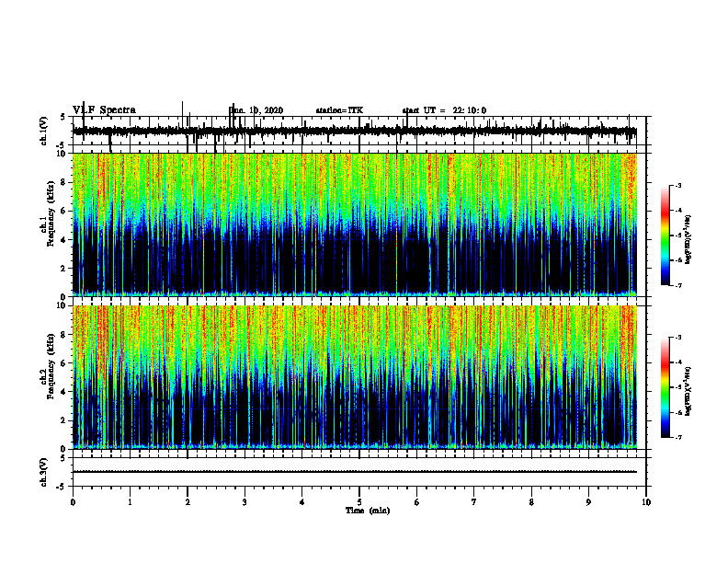Viewport: 728px width, 563px height.
Task: Click the "0" tick on the time axis
Action: click(x=73, y=502)
